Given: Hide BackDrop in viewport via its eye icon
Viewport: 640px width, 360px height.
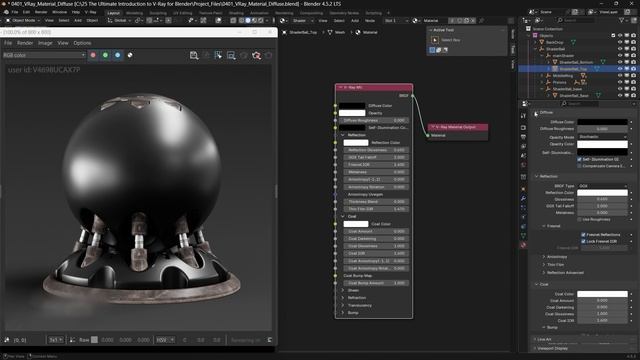Looking at the screenshot, I should click(620, 42).
